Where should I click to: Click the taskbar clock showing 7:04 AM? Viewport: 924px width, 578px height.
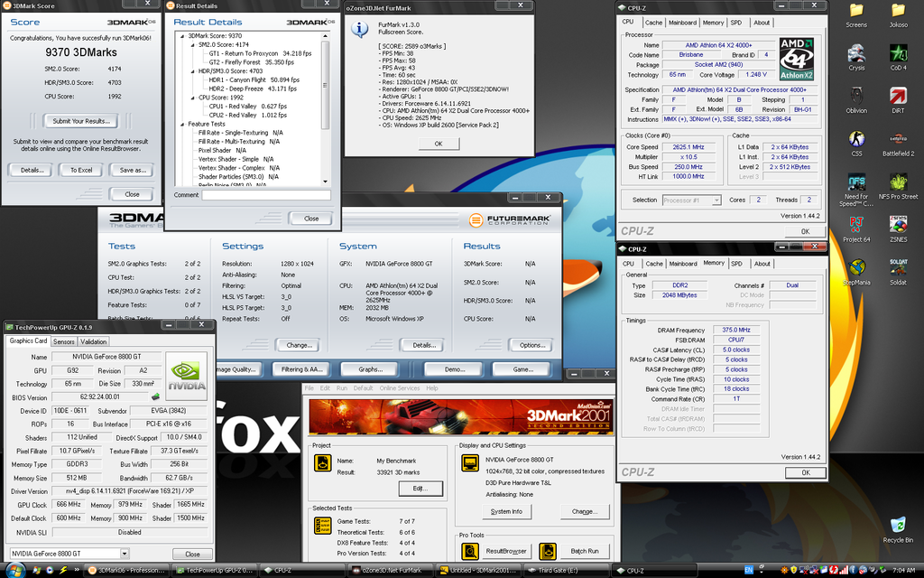tap(903, 571)
